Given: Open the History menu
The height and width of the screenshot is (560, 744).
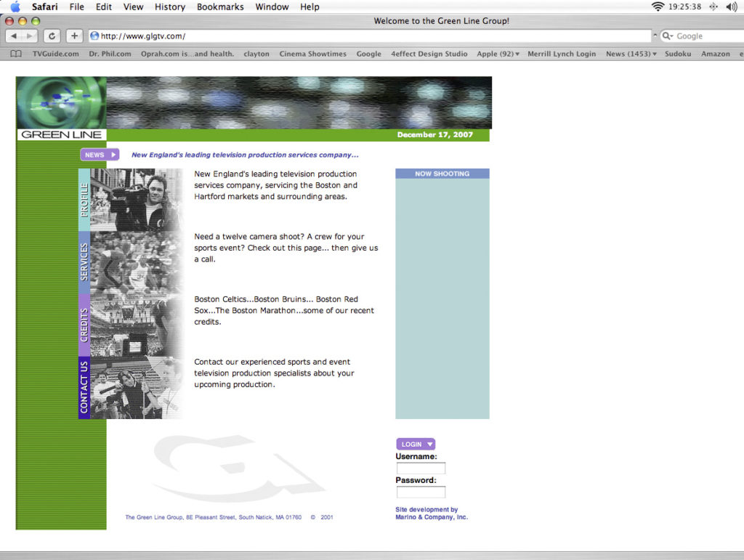Looking at the screenshot, I should [x=169, y=7].
